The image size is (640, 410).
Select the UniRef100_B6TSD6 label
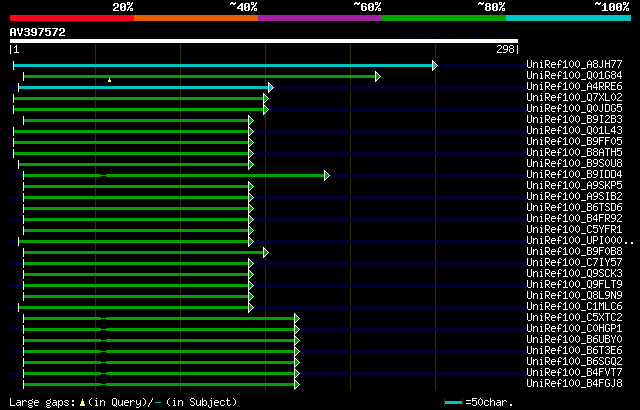click(x=574, y=208)
